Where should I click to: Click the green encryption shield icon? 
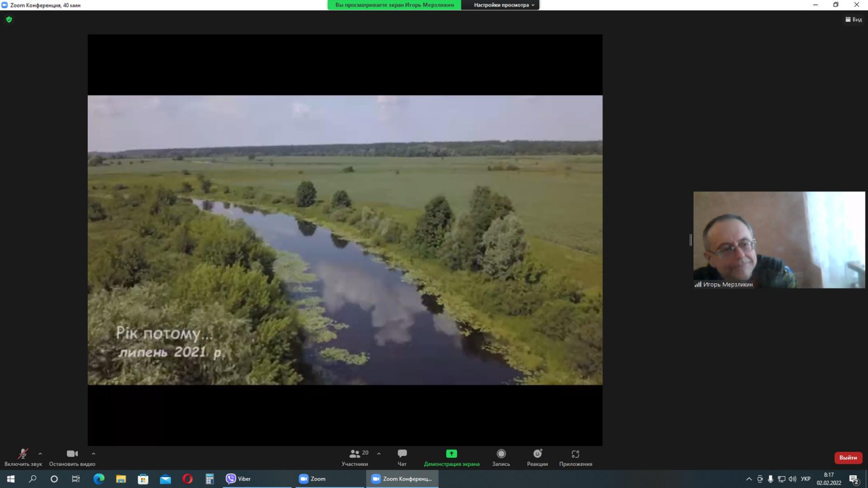tap(9, 20)
